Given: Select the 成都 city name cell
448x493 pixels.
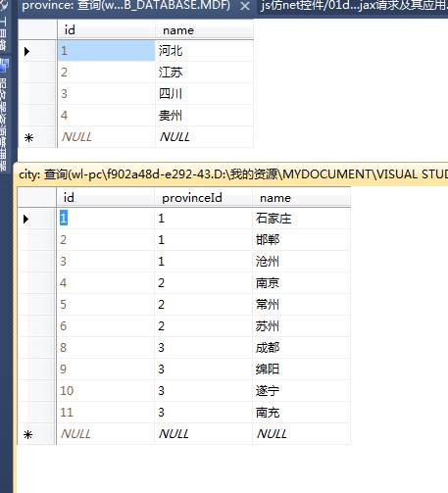Looking at the screenshot, I should (301, 348).
